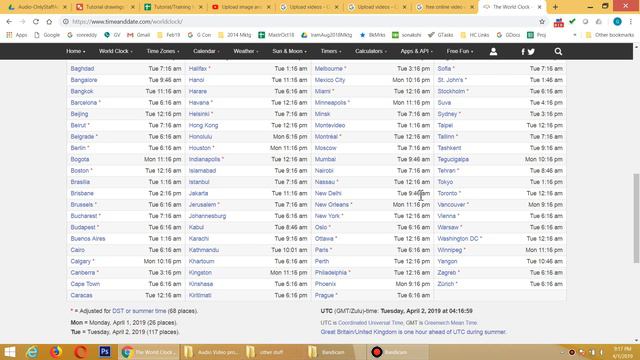Screen dimensions: 640x360
Task: Expand the Home menu
Action: (76, 51)
